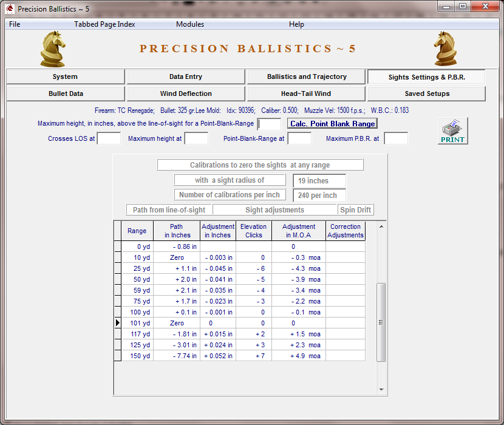Click the Path from line-of-sight label box
Image resolution: width=504 pixels, height=425 pixels.
click(x=169, y=210)
